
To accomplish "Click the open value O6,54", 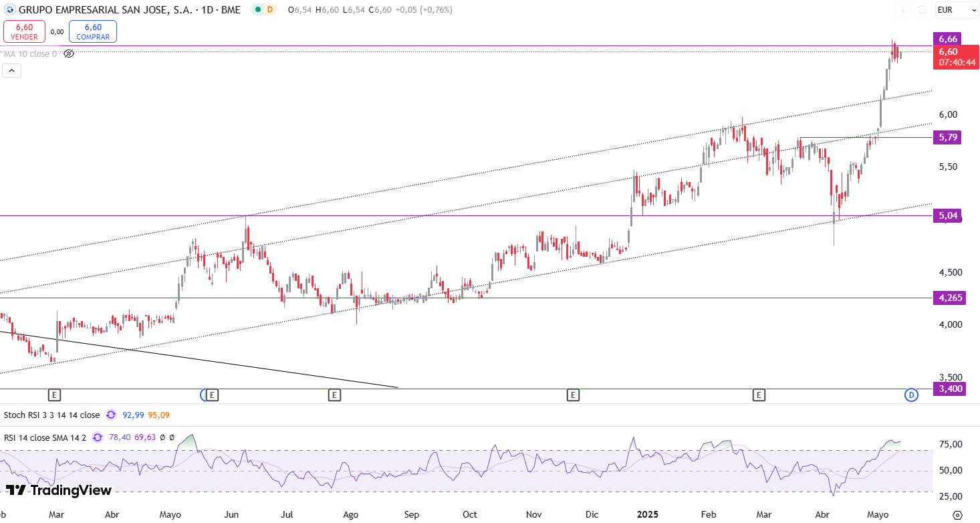I will point(301,10).
